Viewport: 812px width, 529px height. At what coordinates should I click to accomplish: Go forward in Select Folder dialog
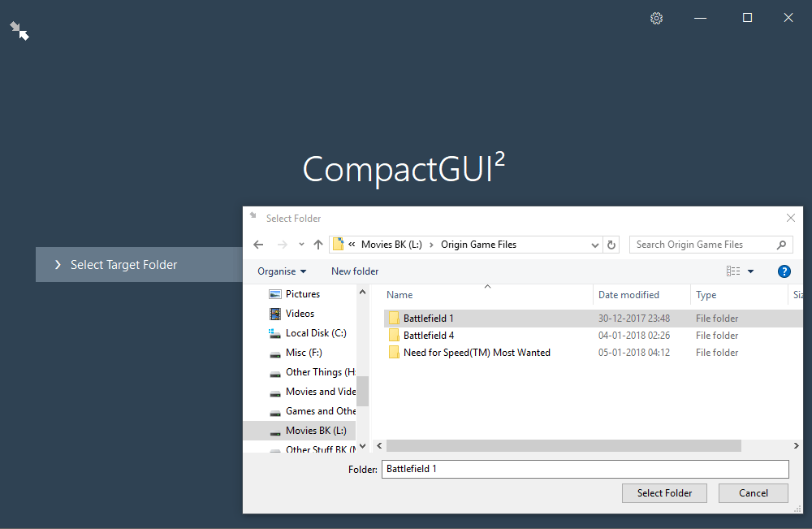(x=283, y=245)
